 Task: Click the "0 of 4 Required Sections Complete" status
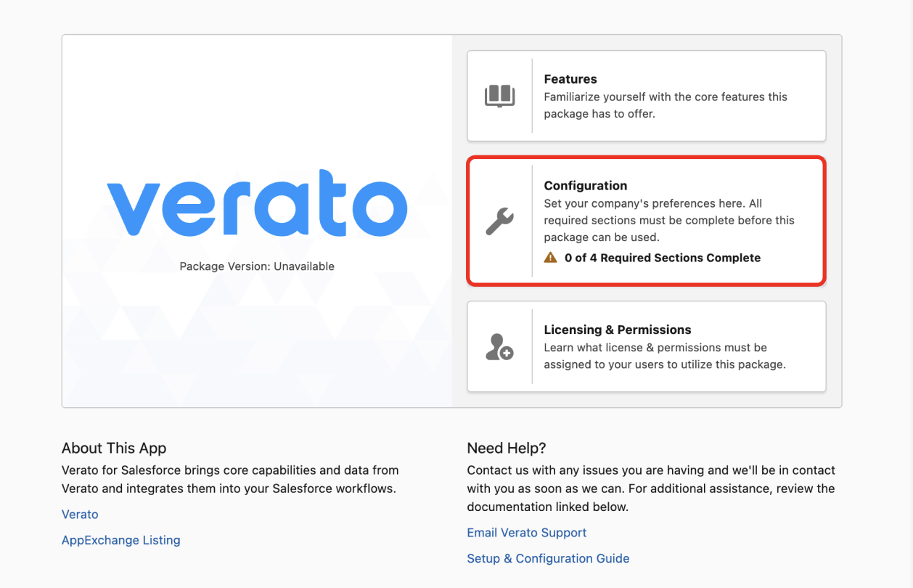[663, 258]
